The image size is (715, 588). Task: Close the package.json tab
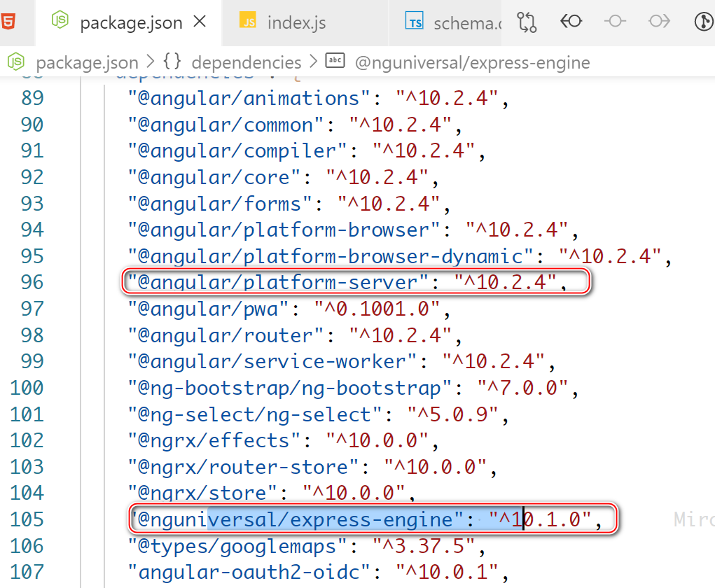200,22
